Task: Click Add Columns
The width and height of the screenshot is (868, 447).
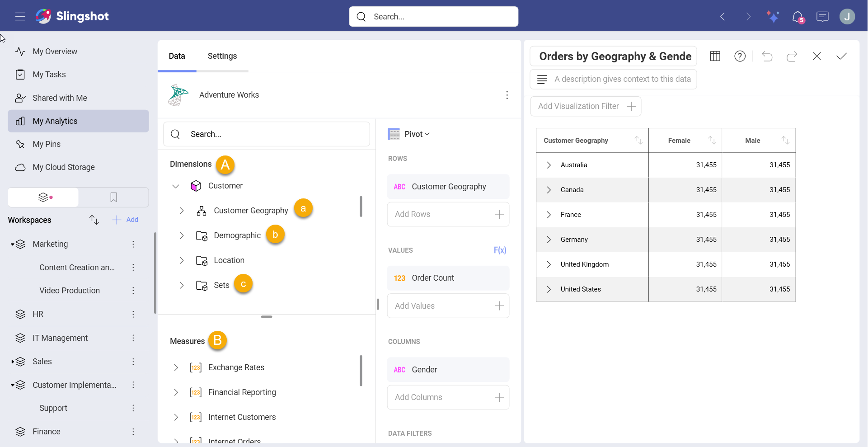Action: [448, 397]
